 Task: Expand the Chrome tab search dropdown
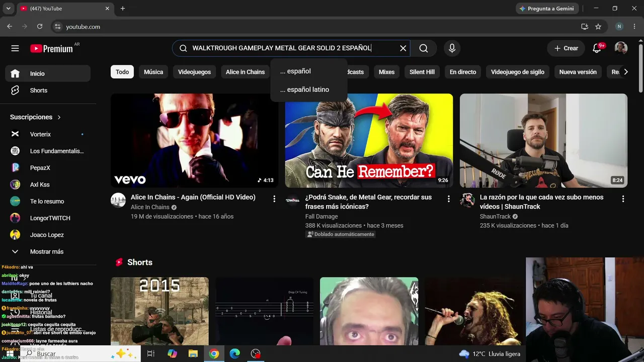coord(8,9)
